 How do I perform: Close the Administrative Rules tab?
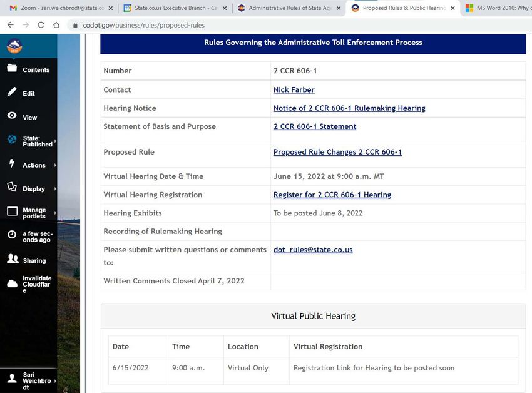point(339,8)
